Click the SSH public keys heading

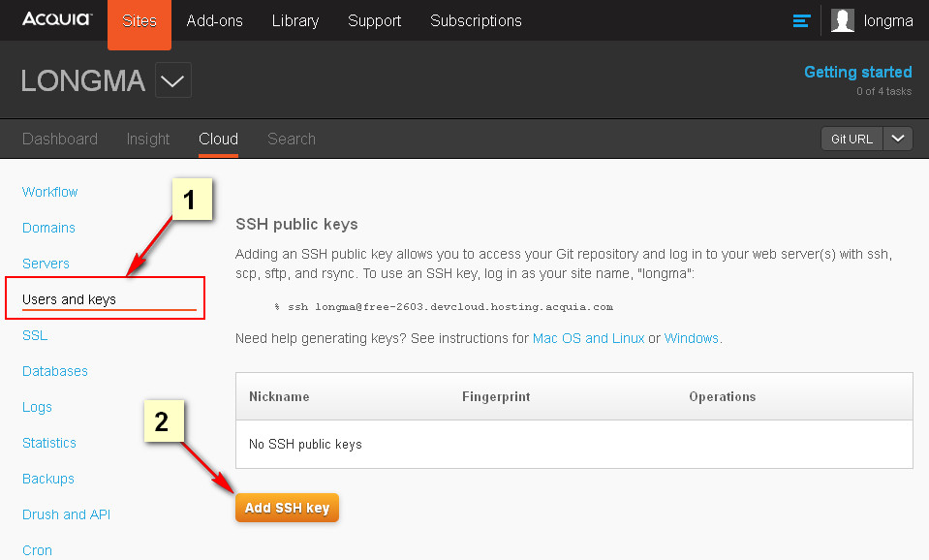tap(296, 224)
